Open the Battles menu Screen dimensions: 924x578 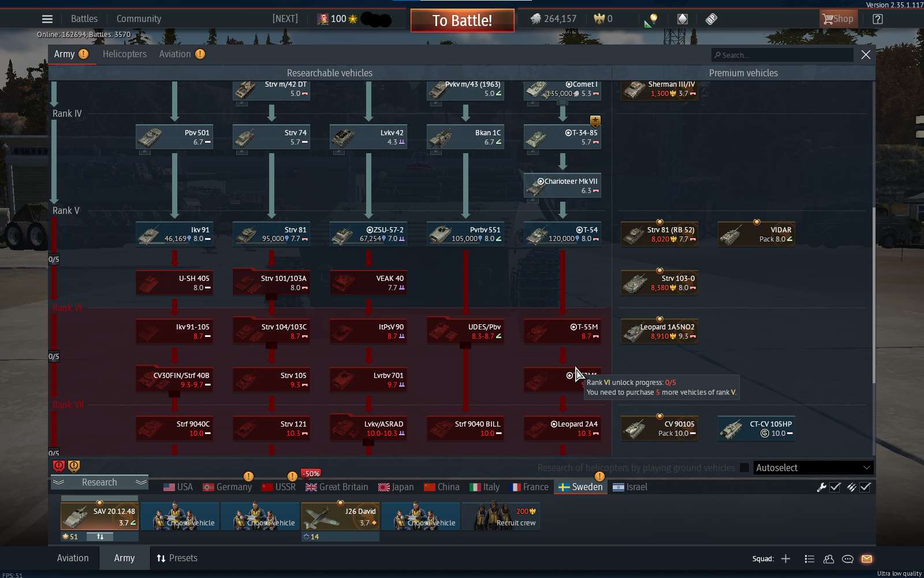point(84,19)
